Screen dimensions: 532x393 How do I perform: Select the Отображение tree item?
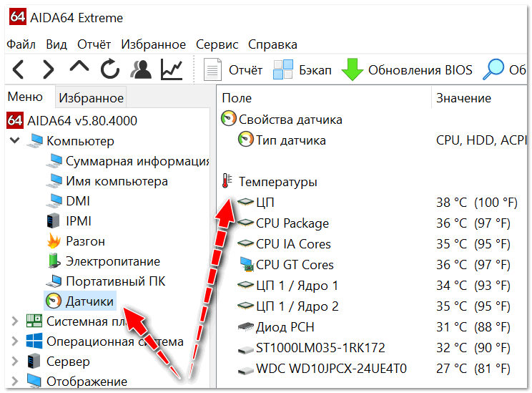click(x=87, y=382)
